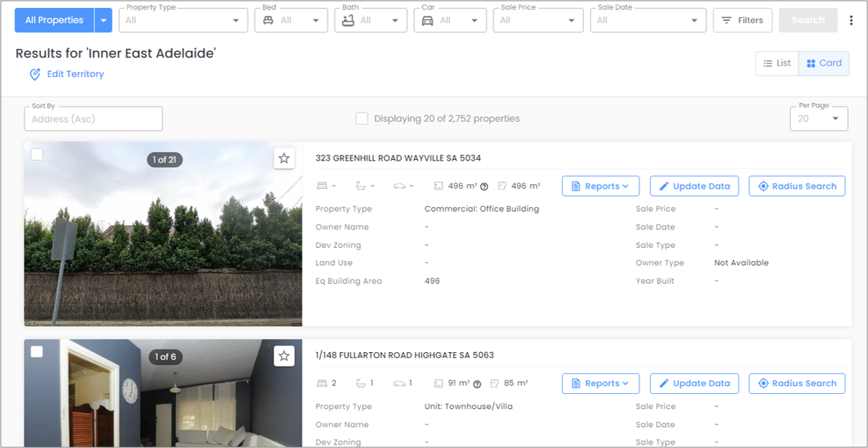Favorite 323 Greenhill Road with the star icon
Viewport: 868px width, 448px height.
284,158
